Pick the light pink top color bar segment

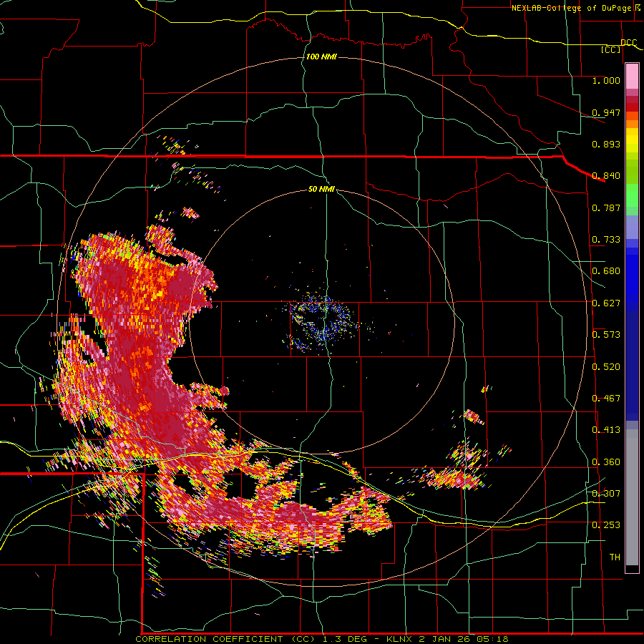click(x=632, y=77)
